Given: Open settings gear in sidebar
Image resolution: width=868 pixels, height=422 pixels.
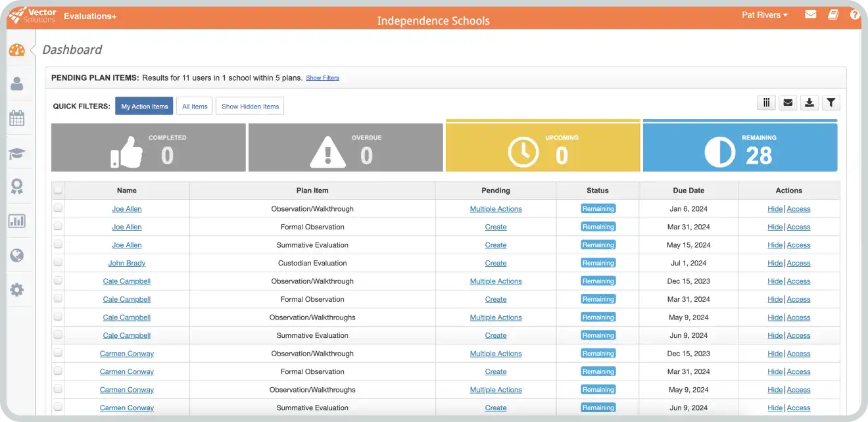Looking at the screenshot, I should coord(17,289).
